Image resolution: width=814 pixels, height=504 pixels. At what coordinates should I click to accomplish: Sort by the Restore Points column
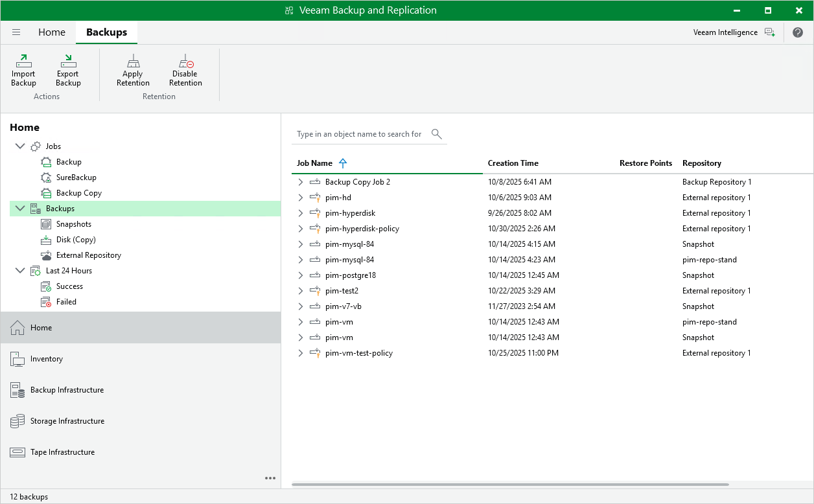pos(645,163)
